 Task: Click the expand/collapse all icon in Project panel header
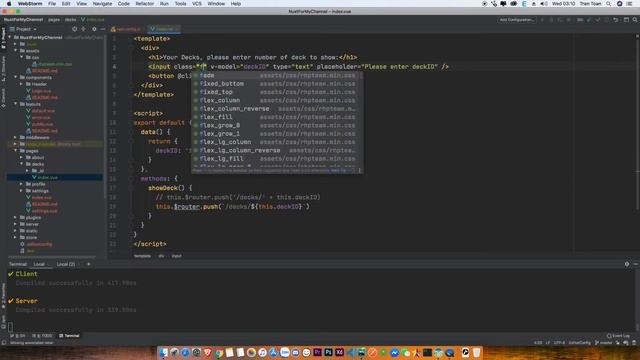click(84, 29)
